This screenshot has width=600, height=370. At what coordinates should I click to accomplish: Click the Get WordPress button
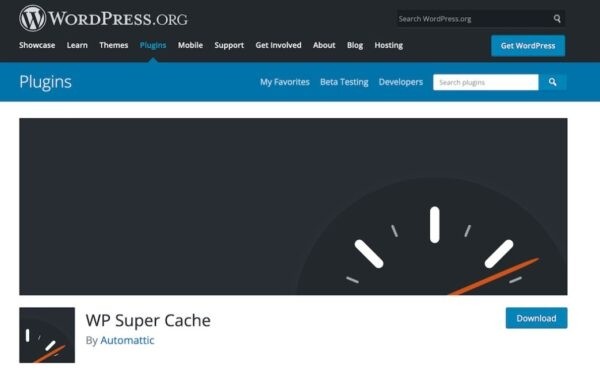[x=528, y=46]
